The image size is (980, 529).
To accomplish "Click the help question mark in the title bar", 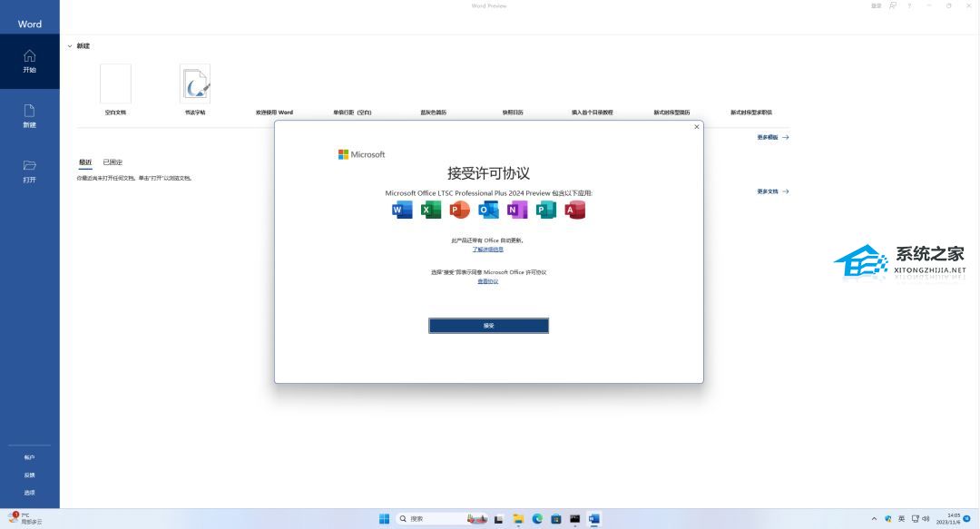I will (909, 5).
